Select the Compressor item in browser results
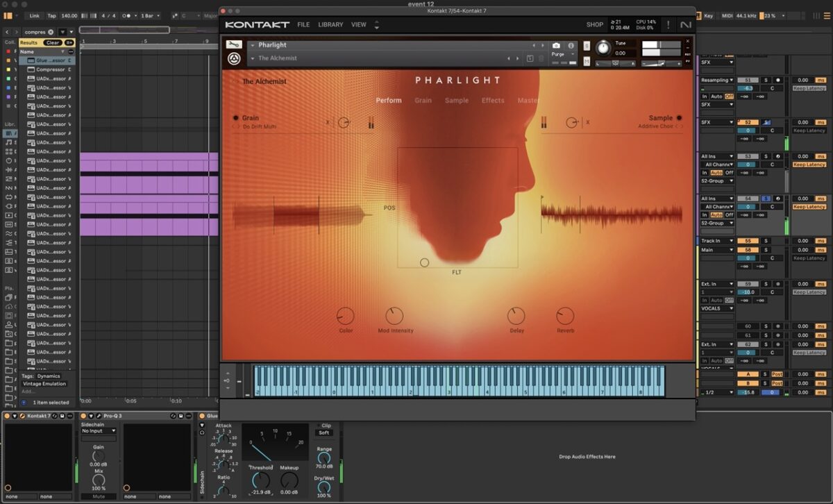Image resolution: width=833 pixels, height=504 pixels. tap(51, 69)
